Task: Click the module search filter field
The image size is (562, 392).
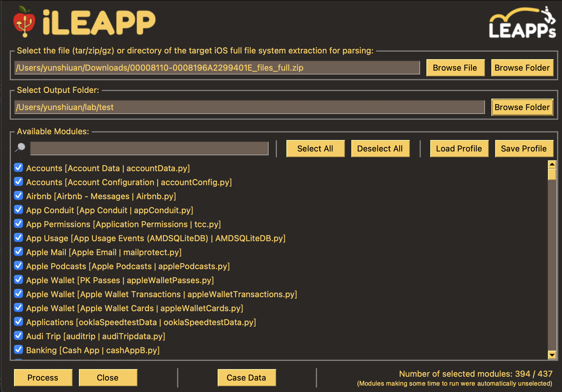Action: [149, 149]
